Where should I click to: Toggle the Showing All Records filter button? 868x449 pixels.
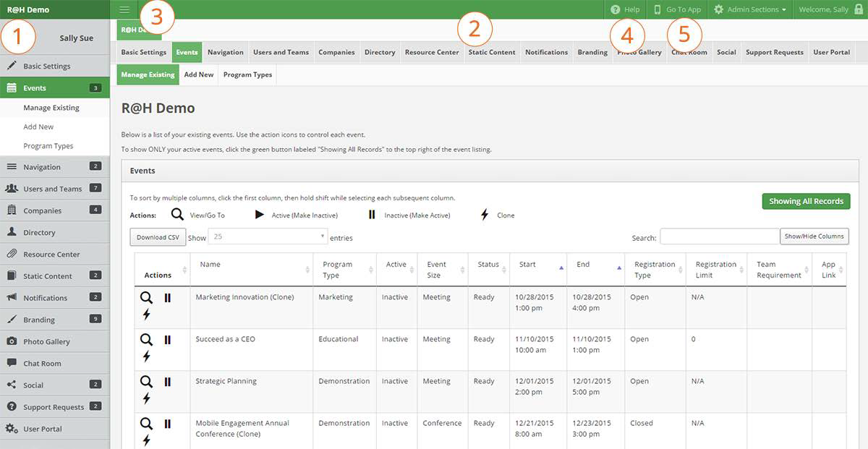point(806,201)
